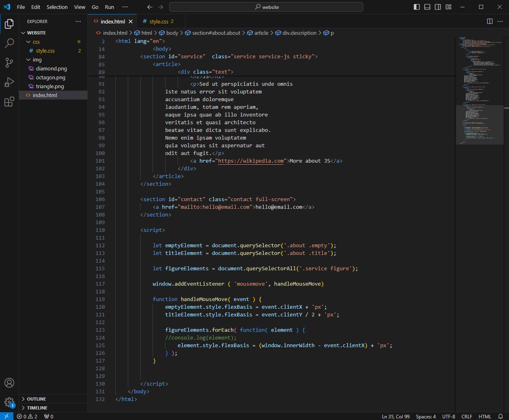Open the Search view in activity bar
The height and width of the screenshot is (420, 509).
pos(9,43)
